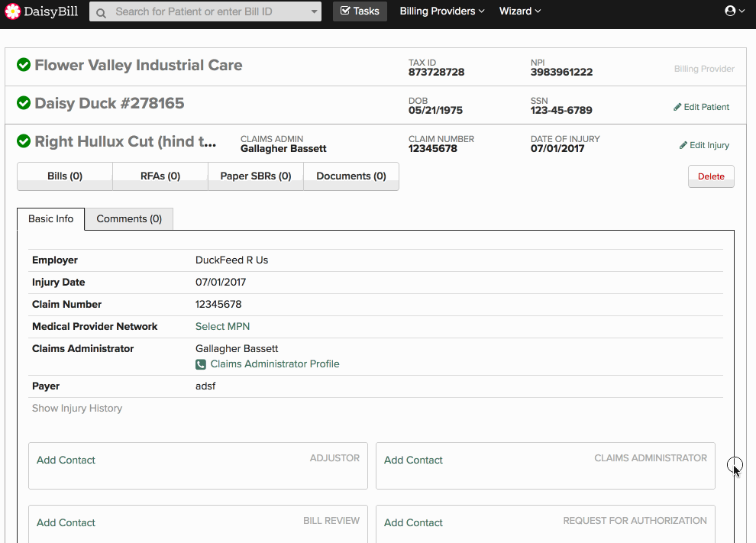Screen dimensions: 756x543
Task: Switch to the Comments (0) tab
Action: 129,219
